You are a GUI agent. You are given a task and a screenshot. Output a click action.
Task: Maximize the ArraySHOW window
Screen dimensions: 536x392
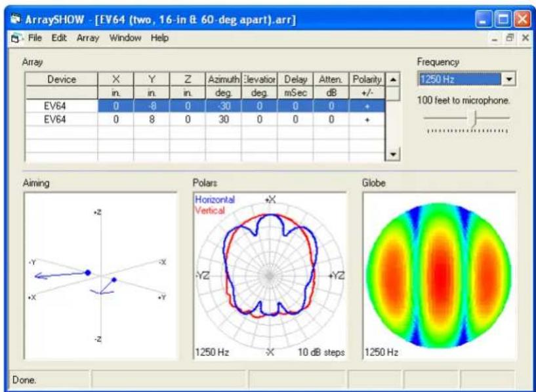click(x=503, y=20)
